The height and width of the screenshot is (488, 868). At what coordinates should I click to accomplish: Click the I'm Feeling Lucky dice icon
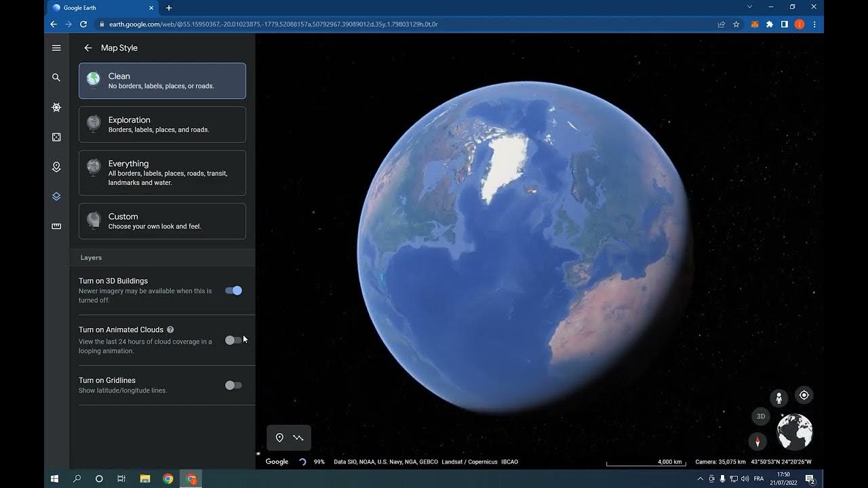click(56, 137)
